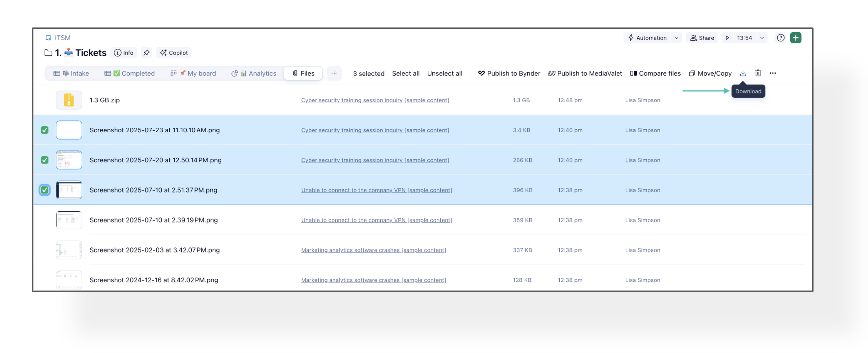Open Marketing analytics software crashes link for 337 KB file
Image resolution: width=868 pixels, height=353 pixels.
373,250
